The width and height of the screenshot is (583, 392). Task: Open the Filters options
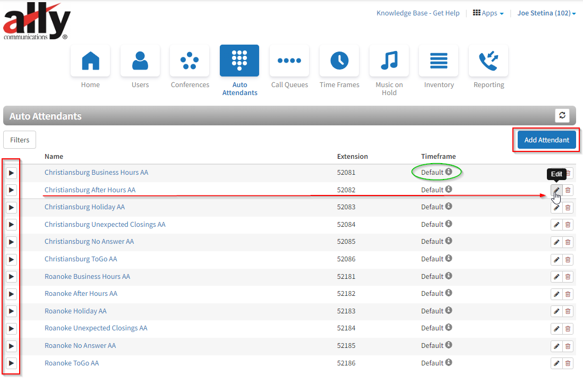pyautogui.click(x=20, y=140)
